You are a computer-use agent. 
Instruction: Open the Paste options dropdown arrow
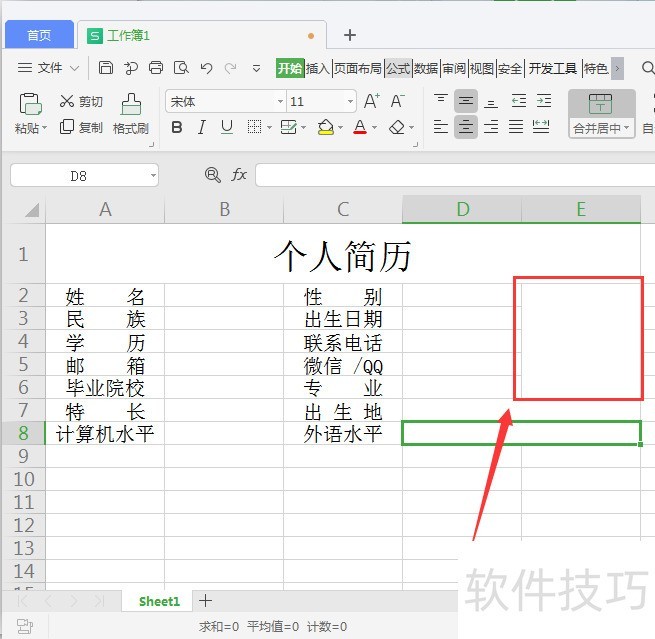point(44,127)
